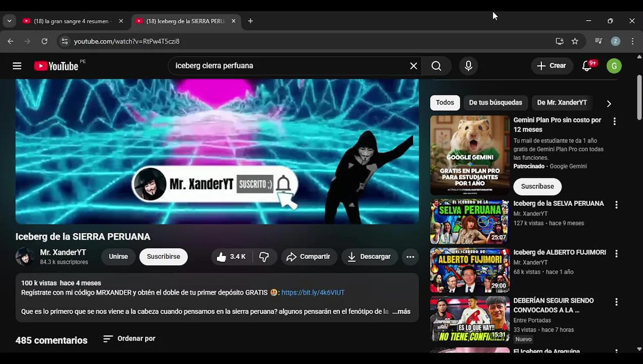Open the tab search dropdown arrow

click(9, 21)
